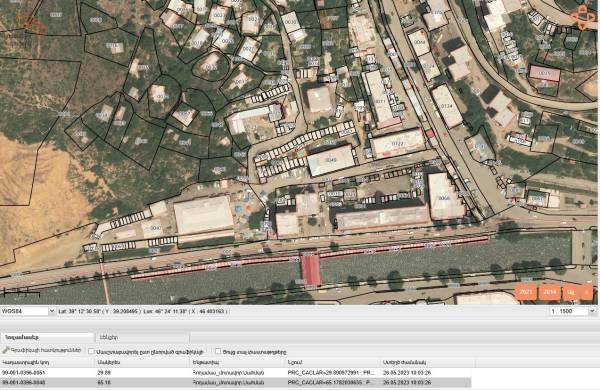Viewport: 600px width, 390px height.
Task: Tick the first checkbox in results toolbar
Action: click(x=91, y=351)
